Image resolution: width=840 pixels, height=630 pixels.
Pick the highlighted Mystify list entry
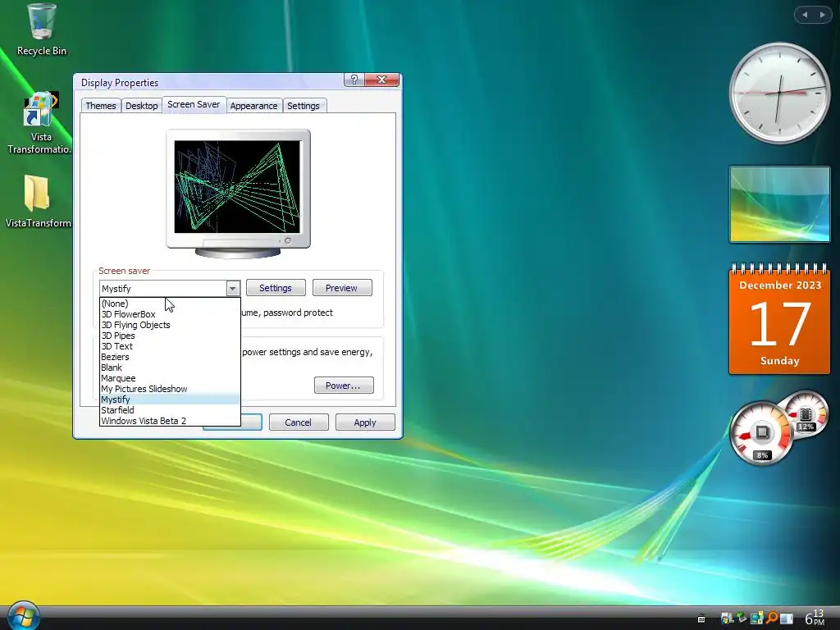pos(170,399)
